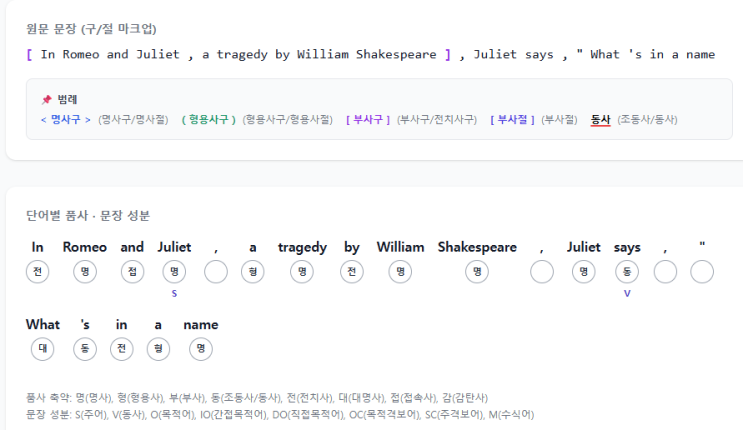Click the empty circle under the quotation mark
Screen dimensions: 743x430
tap(702, 271)
